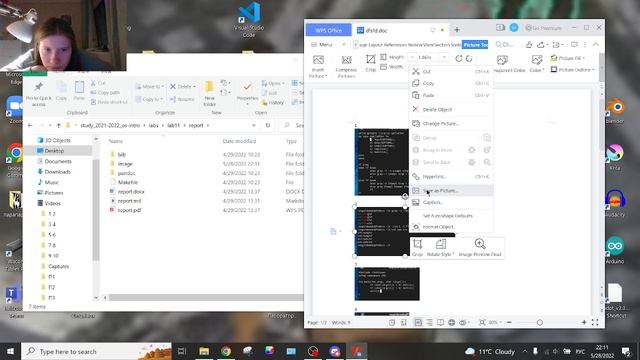Switch to Outline view icon in WPS status bar

click(x=429, y=322)
